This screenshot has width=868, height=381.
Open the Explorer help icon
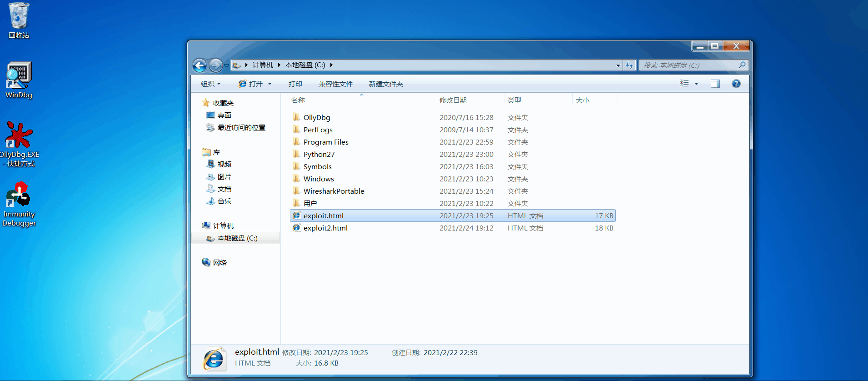click(736, 84)
